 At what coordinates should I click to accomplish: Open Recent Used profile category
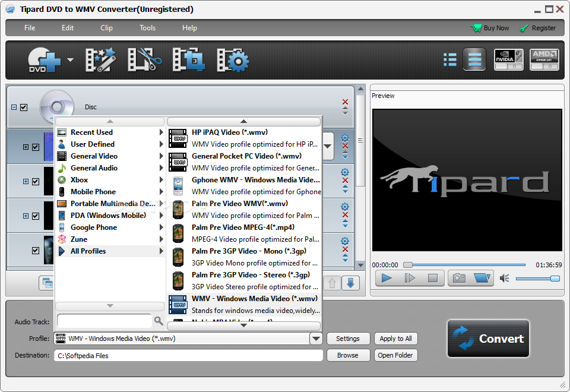pyautogui.click(x=110, y=132)
